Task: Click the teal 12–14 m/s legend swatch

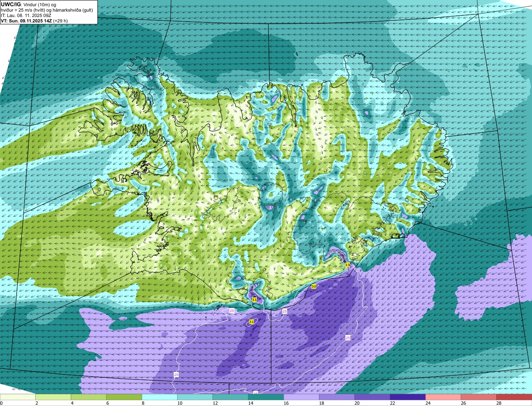Action: click(231, 397)
